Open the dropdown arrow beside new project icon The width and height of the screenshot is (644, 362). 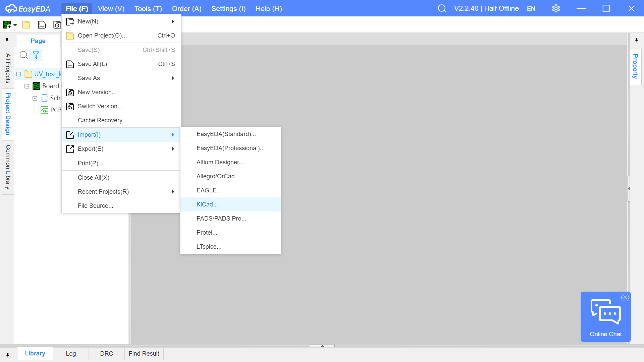pos(15,25)
